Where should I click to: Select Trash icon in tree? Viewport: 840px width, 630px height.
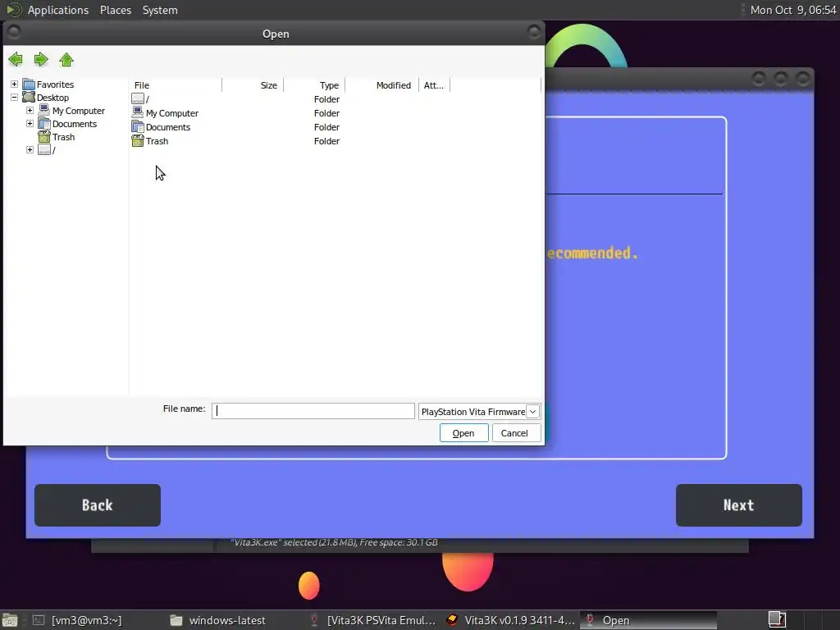(x=44, y=137)
